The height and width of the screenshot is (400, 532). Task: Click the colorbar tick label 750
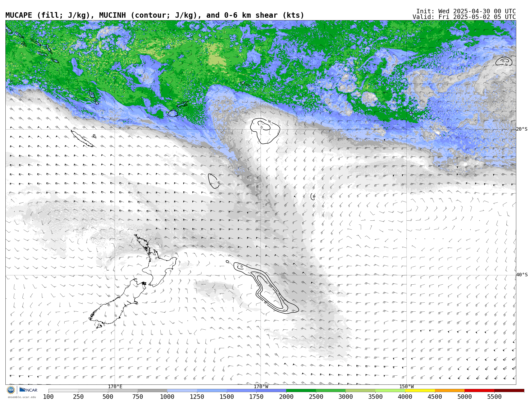point(138,397)
